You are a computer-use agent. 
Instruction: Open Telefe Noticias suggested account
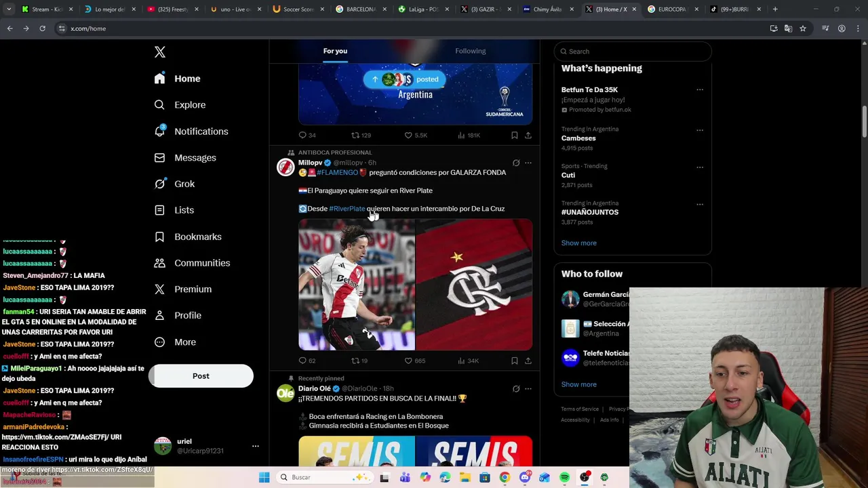tap(597, 358)
